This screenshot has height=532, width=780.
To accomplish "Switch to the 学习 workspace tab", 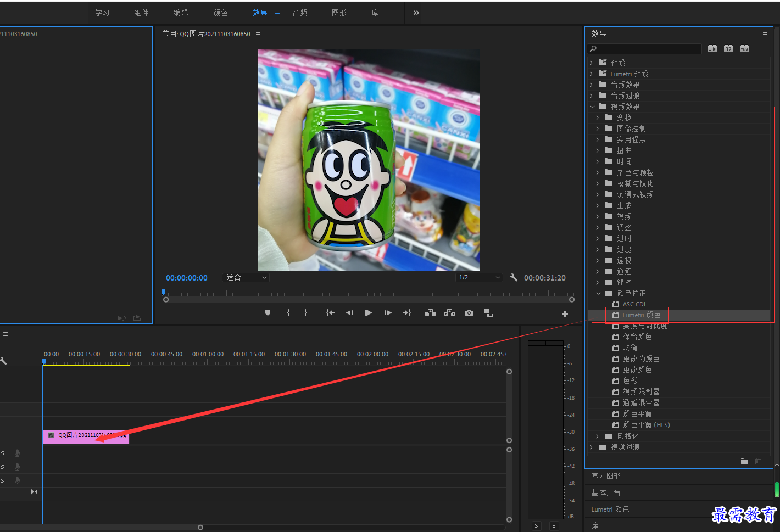I will coord(102,13).
